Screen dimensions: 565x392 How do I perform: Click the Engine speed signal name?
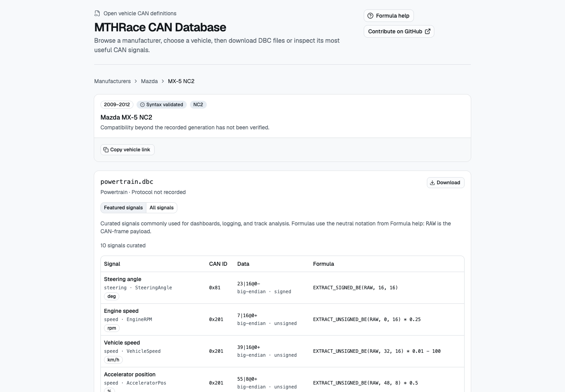click(121, 311)
